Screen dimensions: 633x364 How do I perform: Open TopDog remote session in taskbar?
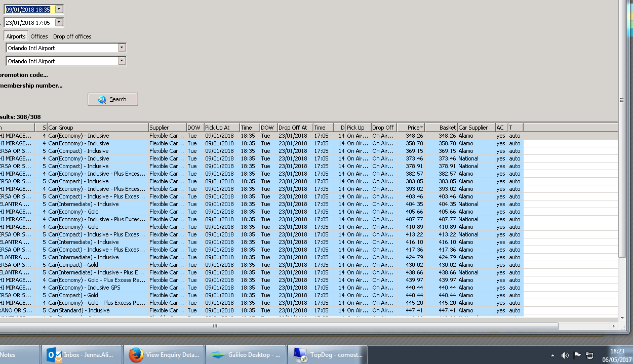coord(328,355)
